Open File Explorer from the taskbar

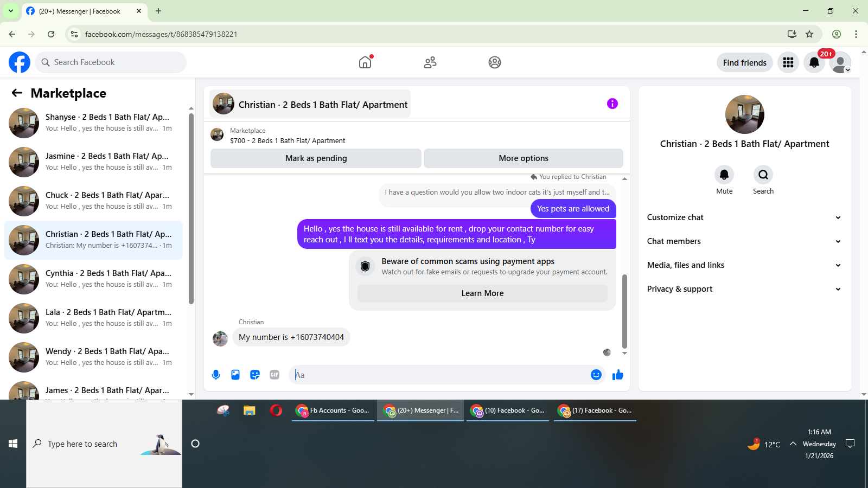[x=250, y=410]
